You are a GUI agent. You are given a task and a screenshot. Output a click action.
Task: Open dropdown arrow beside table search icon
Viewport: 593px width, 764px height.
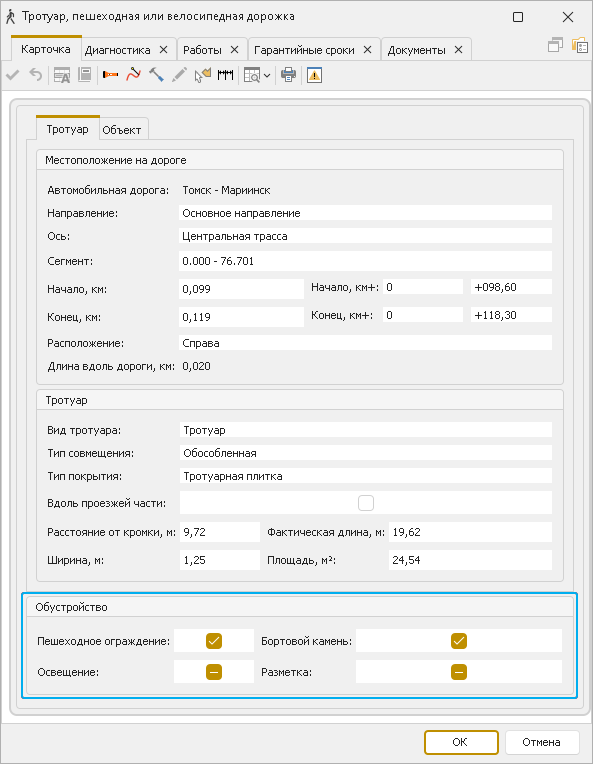267,76
